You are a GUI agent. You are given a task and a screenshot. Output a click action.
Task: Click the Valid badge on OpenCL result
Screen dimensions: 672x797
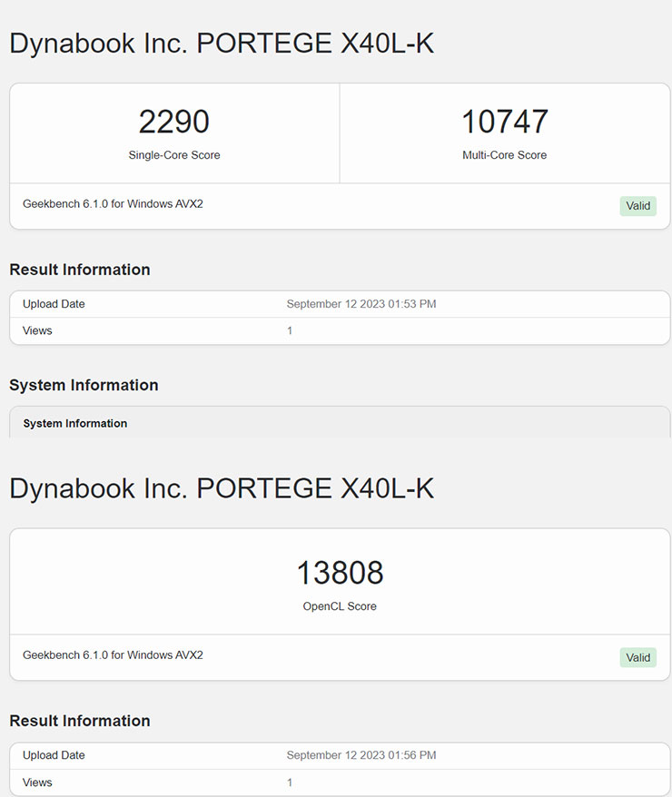[637, 657]
